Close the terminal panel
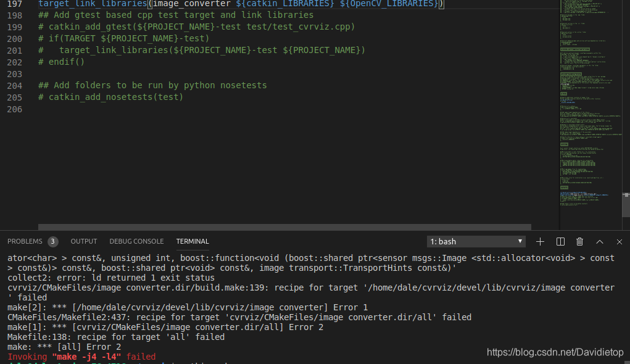 (x=619, y=241)
